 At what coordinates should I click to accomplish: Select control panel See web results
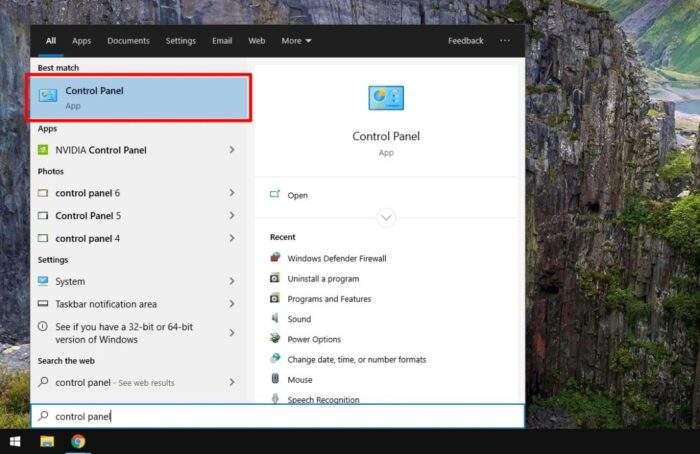[x=138, y=382]
